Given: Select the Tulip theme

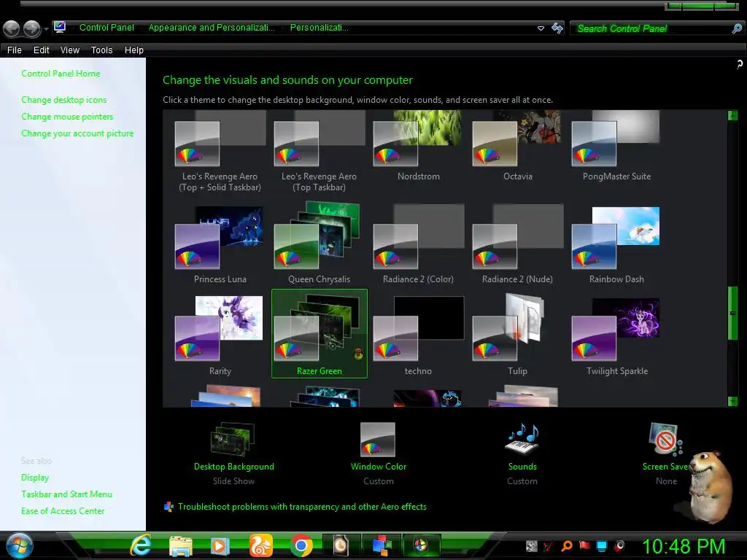Looking at the screenshot, I should [517, 335].
